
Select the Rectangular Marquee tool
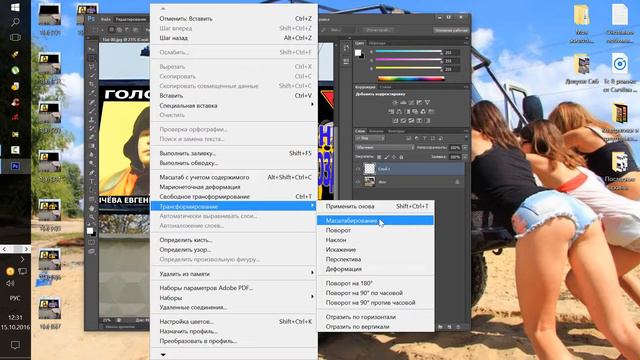(91, 58)
